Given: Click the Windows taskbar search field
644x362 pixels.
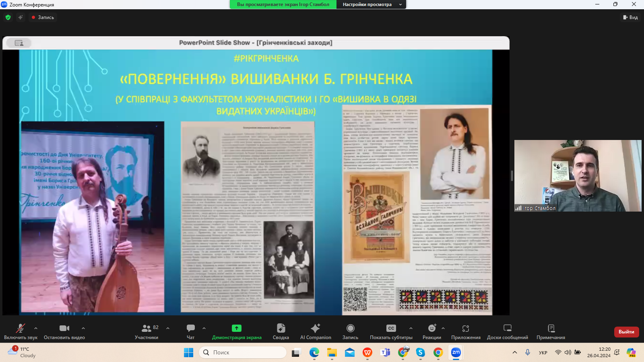Looking at the screenshot, I should [243, 352].
